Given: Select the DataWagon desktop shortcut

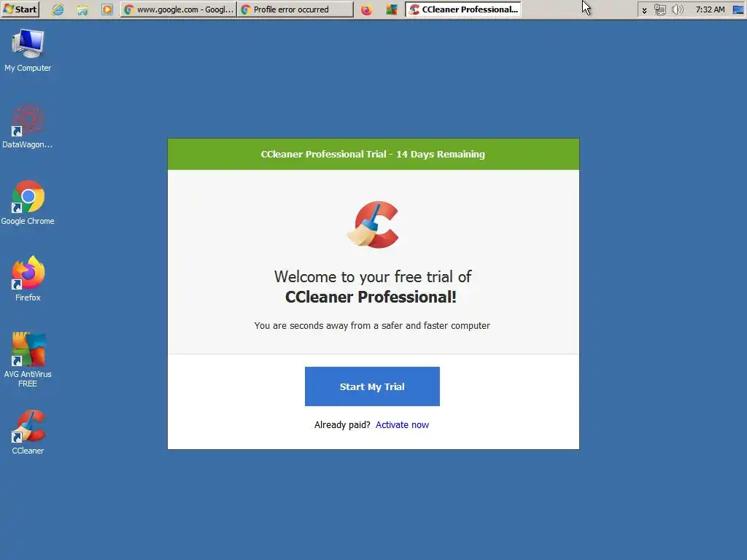Looking at the screenshot, I should point(28,126).
